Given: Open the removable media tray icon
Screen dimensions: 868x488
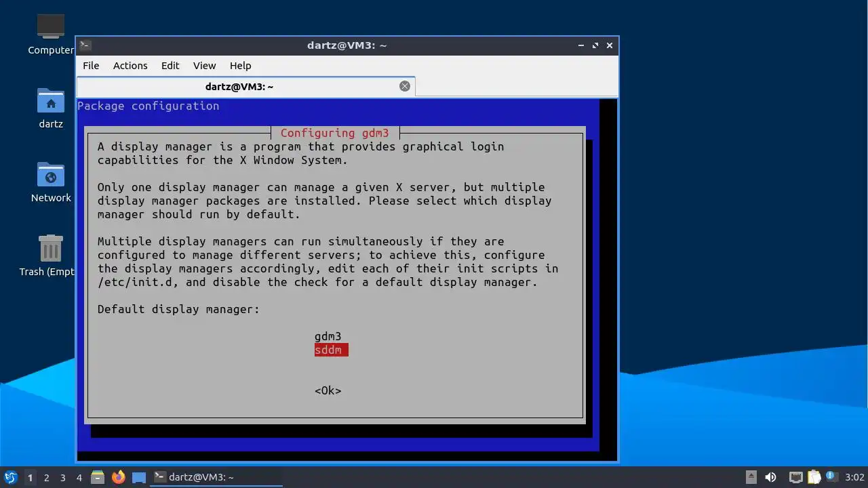Looking at the screenshot, I should click(751, 477).
